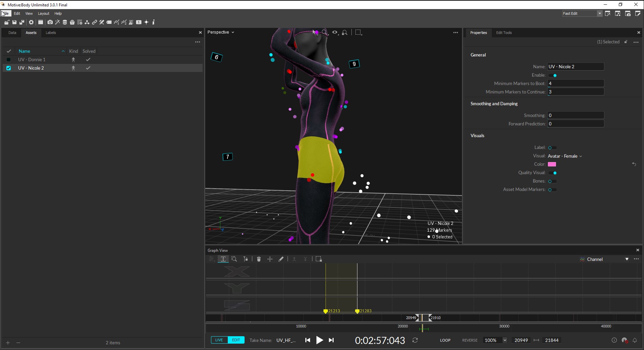Image resolution: width=644 pixels, height=350 pixels.
Task: Click the REVERSE button
Action: [470, 340]
